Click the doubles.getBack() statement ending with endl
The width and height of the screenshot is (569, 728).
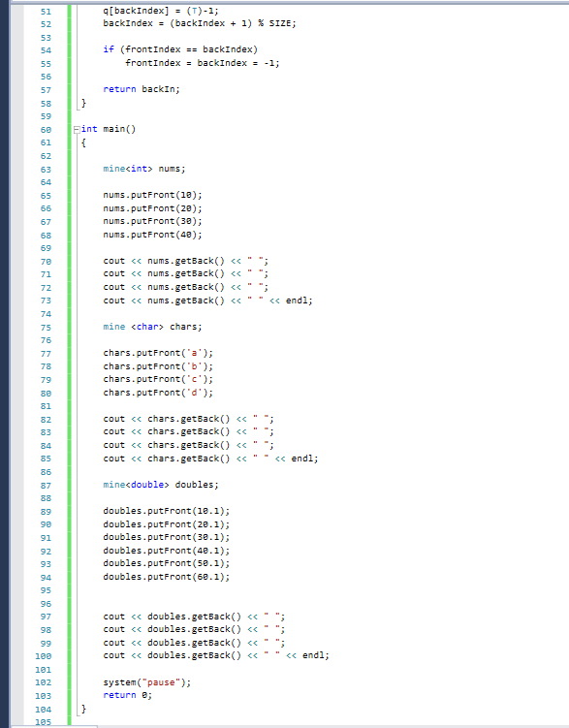pyautogui.click(x=216, y=655)
